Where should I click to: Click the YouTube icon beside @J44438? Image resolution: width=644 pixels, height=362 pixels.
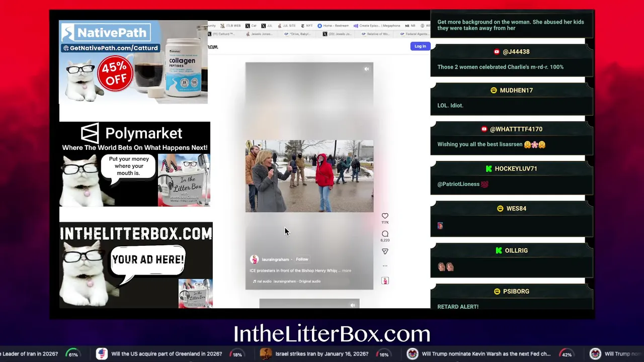497,52
